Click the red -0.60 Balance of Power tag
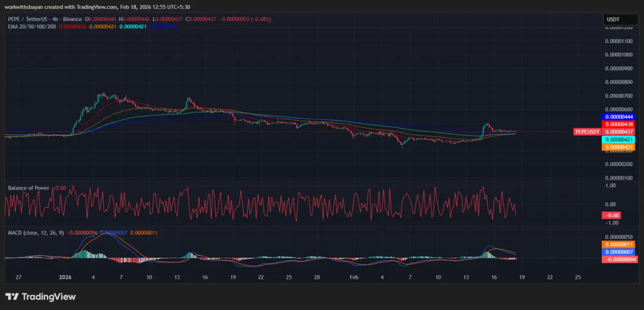 pyautogui.click(x=612, y=215)
